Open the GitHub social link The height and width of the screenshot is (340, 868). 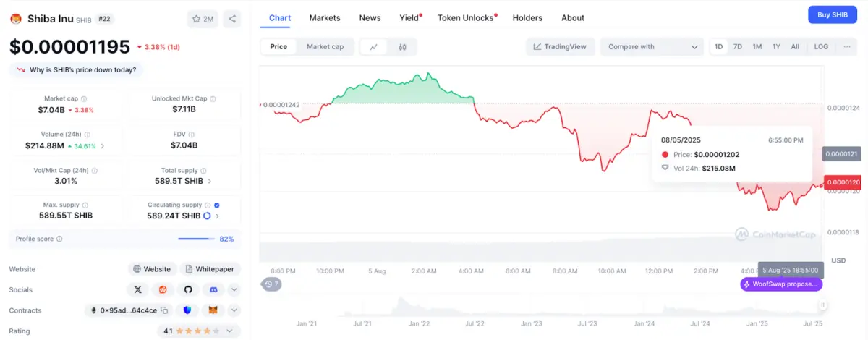tap(188, 289)
